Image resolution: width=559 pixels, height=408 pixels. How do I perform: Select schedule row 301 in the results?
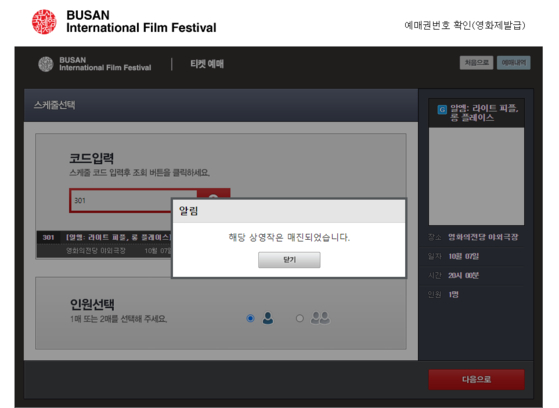(104, 244)
